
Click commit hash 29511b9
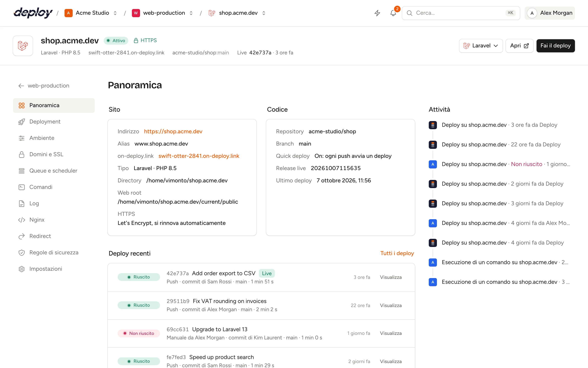(x=178, y=301)
